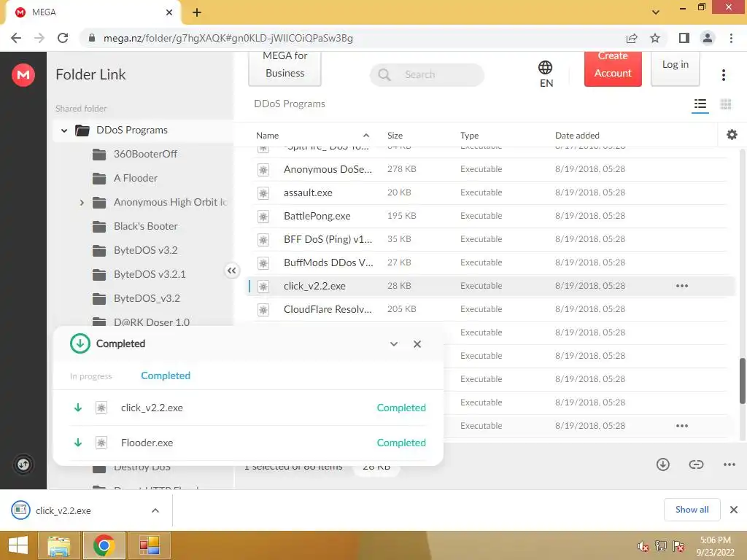
Task: Open Chrome profile icon
Action: (708, 38)
